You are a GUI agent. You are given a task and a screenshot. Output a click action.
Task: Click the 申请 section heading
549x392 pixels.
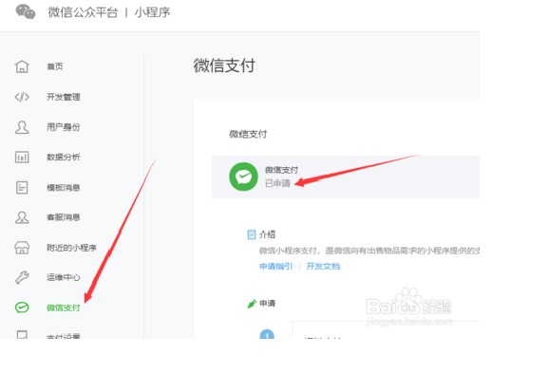click(268, 303)
